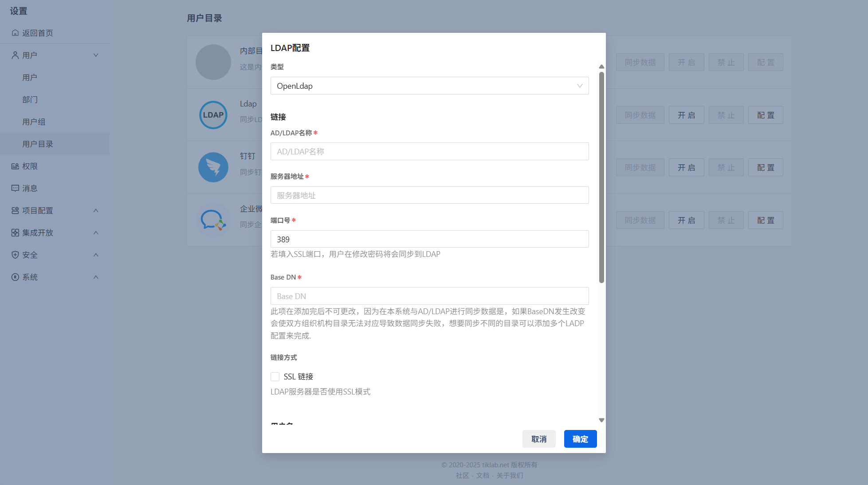Open 用户组 sidebar menu item
This screenshot has height=485, width=868.
pyautogui.click(x=34, y=122)
